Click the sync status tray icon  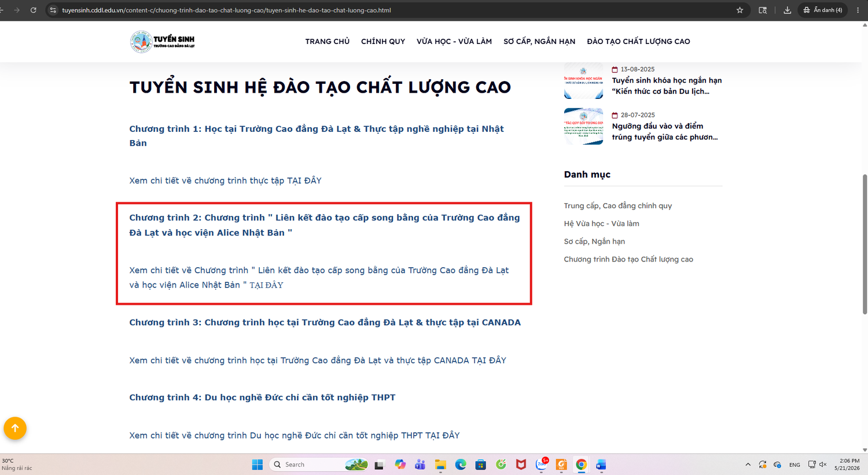tap(763, 465)
